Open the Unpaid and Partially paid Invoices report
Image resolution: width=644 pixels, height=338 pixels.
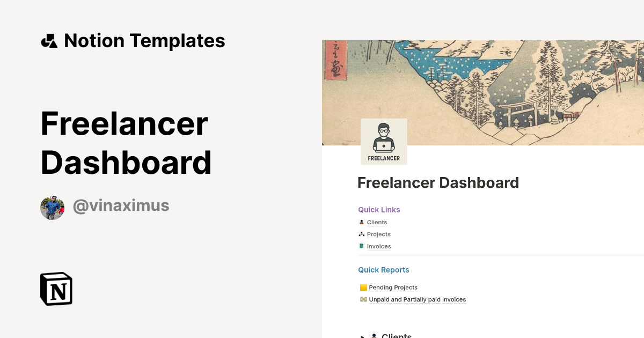click(417, 299)
